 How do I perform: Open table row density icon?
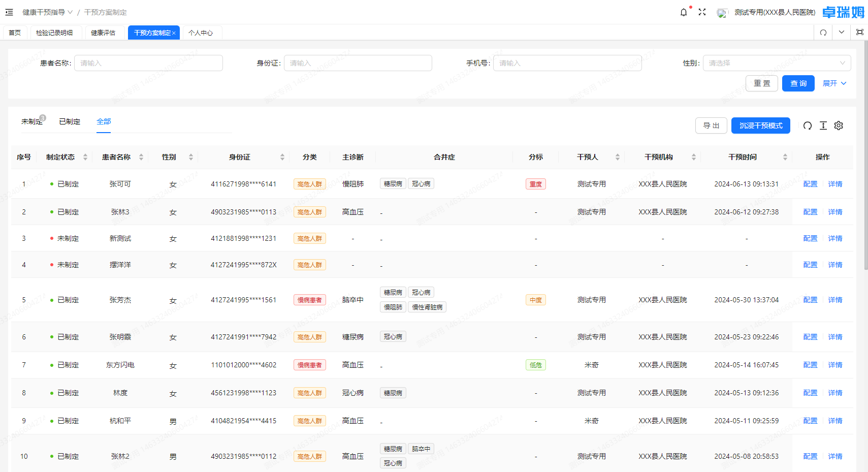(x=823, y=125)
